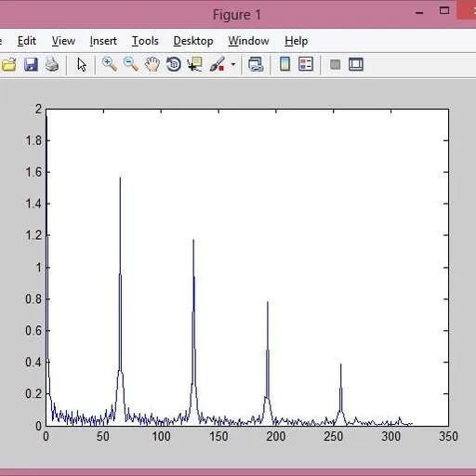Click the Link Plot icon
The image size is (476, 476).
click(x=256, y=64)
